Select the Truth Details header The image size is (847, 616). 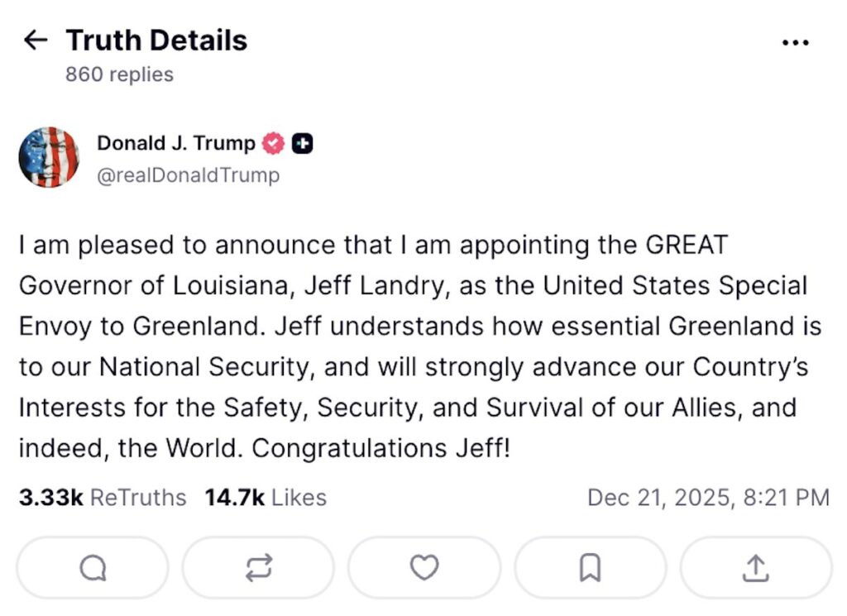pos(156,40)
